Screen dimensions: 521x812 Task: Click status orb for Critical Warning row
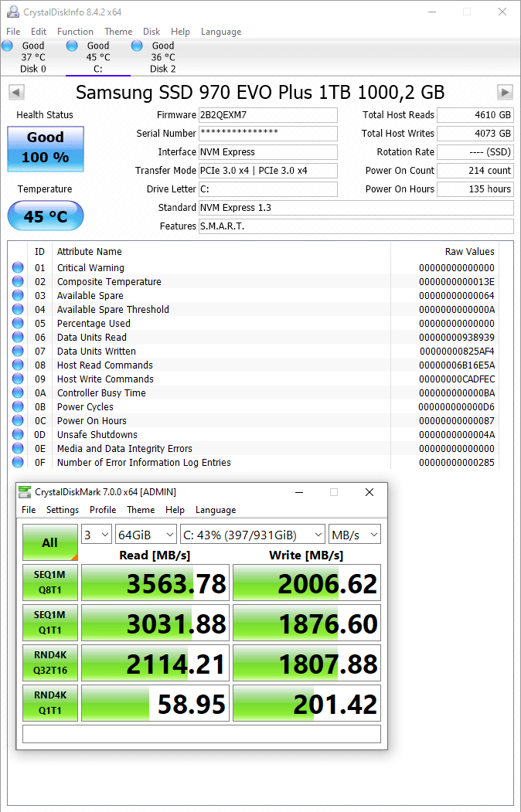18,267
